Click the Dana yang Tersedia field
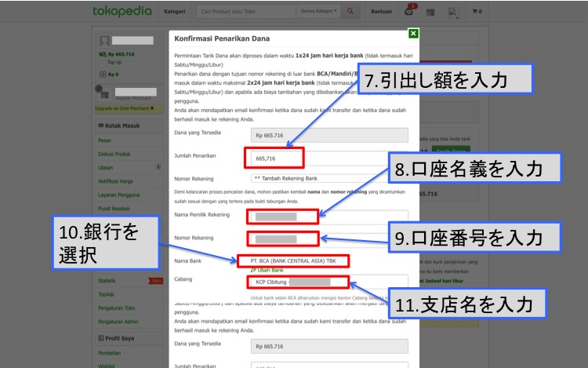This screenshot has height=368, width=588. pyautogui.click(x=329, y=136)
